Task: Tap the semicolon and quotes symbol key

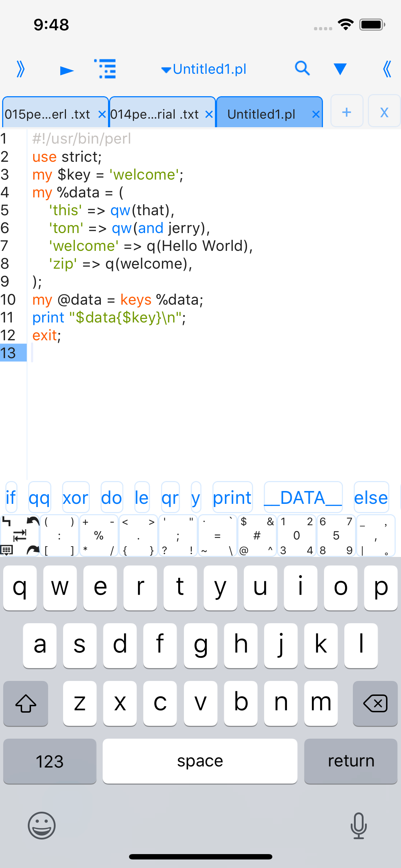Action: tap(178, 536)
